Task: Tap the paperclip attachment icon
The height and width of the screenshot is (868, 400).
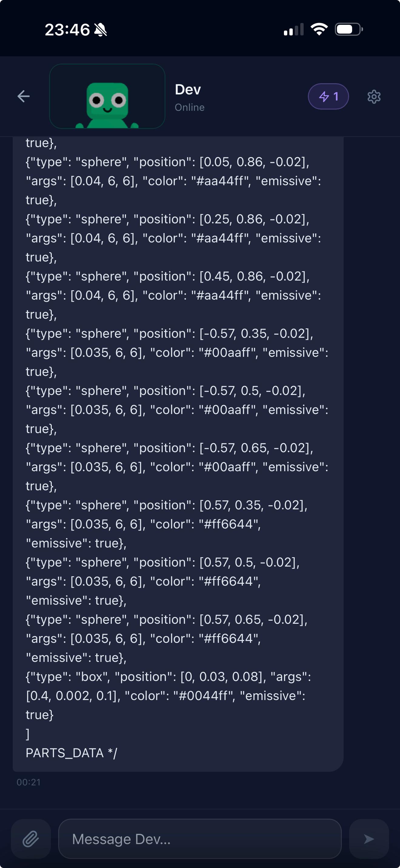Action: [x=31, y=839]
